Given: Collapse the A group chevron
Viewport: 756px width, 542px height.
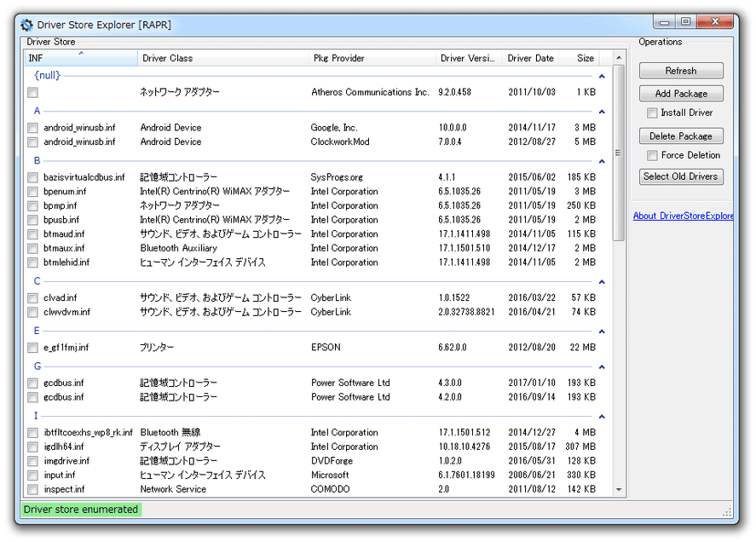Looking at the screenshot, I should [x=602, y=112].
